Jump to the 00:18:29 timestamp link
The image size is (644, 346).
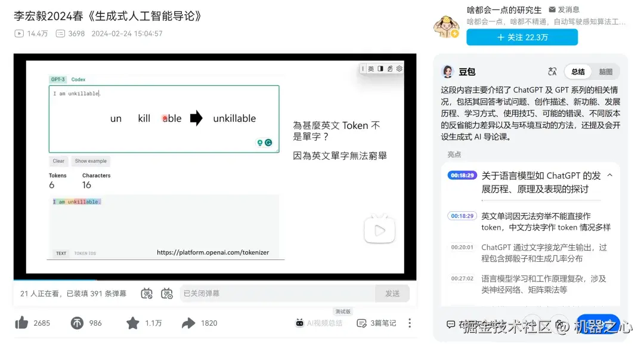pos(462,175)
